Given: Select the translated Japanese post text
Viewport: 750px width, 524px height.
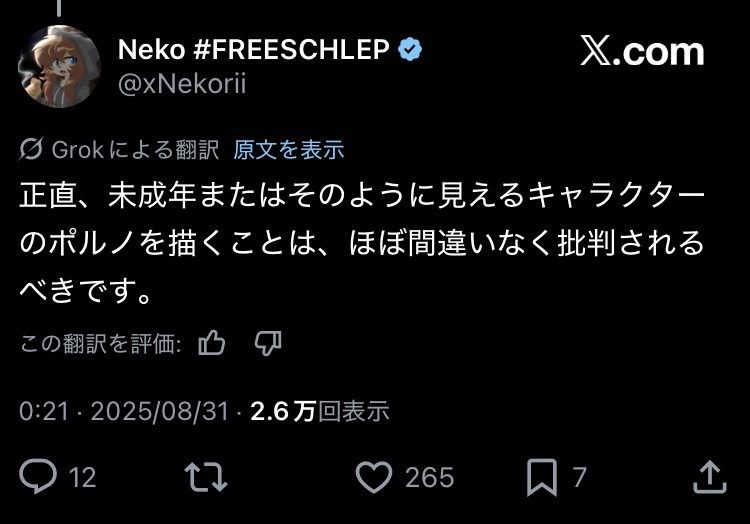Looking at the screenshot, I should [362, 243].
